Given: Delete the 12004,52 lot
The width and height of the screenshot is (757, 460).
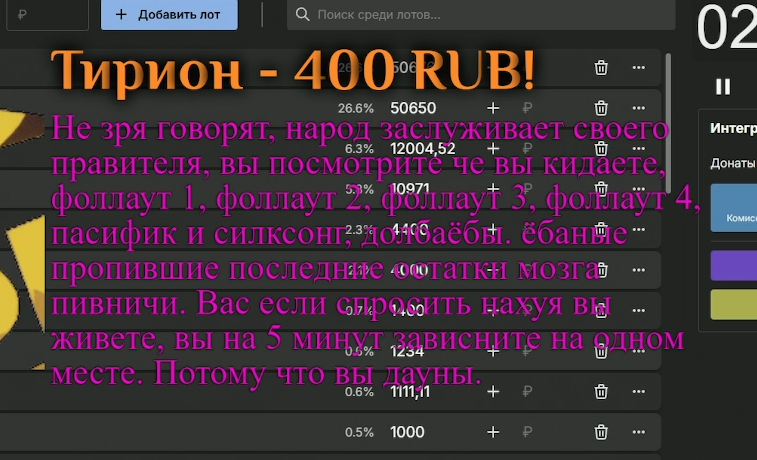Looking at the screenshot, I should tap(601, 149).
